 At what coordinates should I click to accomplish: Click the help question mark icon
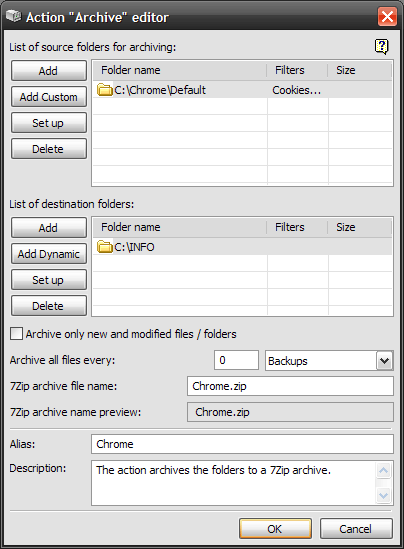[x=382, y=46]
